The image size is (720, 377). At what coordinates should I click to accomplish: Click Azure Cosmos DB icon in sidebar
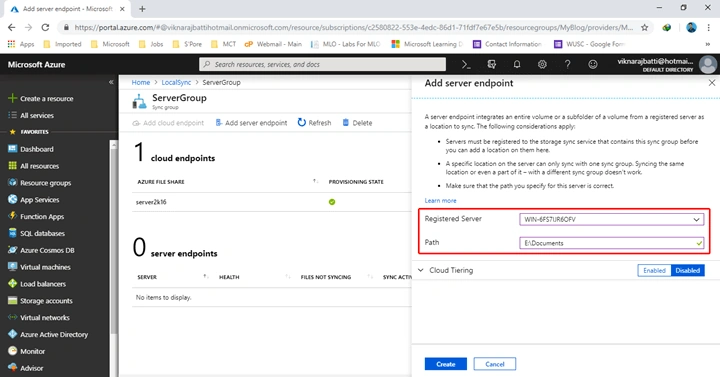[12, 250]
